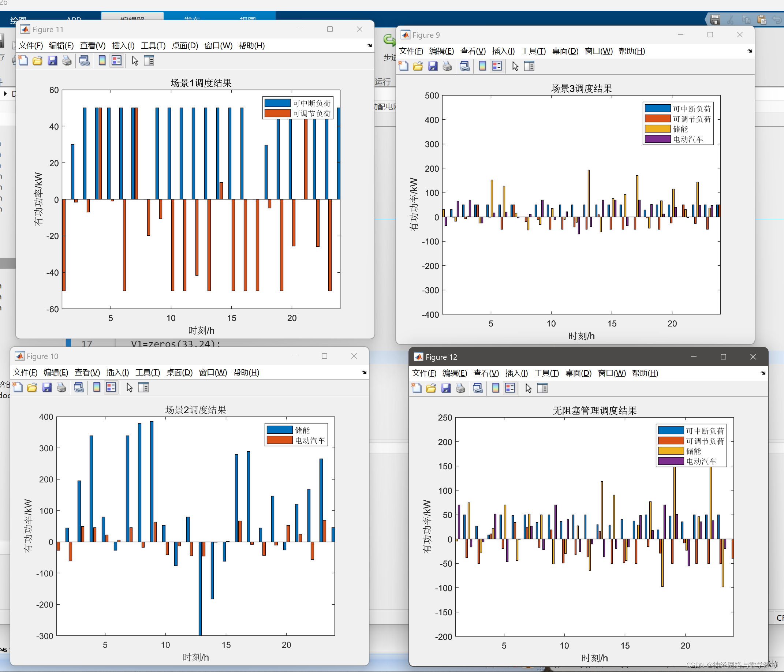Open file icon in Figure 11 toolbar
Screen dimensions: 784x672
37,60
